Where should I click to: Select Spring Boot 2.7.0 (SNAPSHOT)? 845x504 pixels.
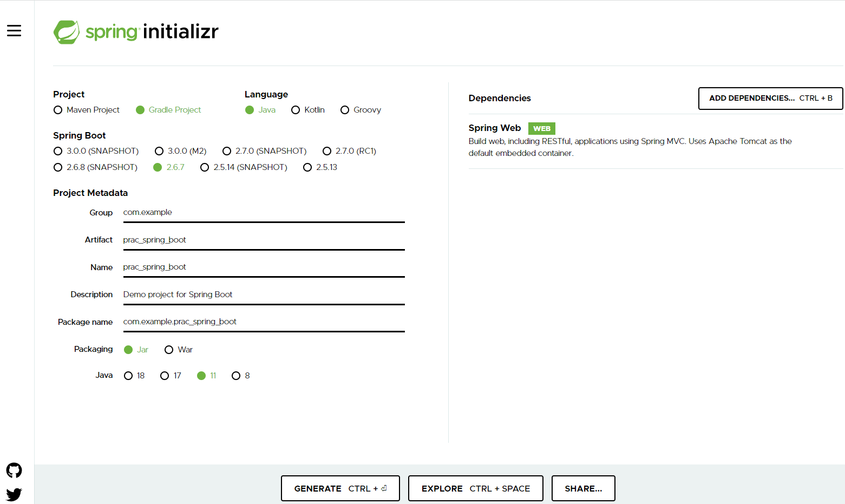tap(265, 151)
